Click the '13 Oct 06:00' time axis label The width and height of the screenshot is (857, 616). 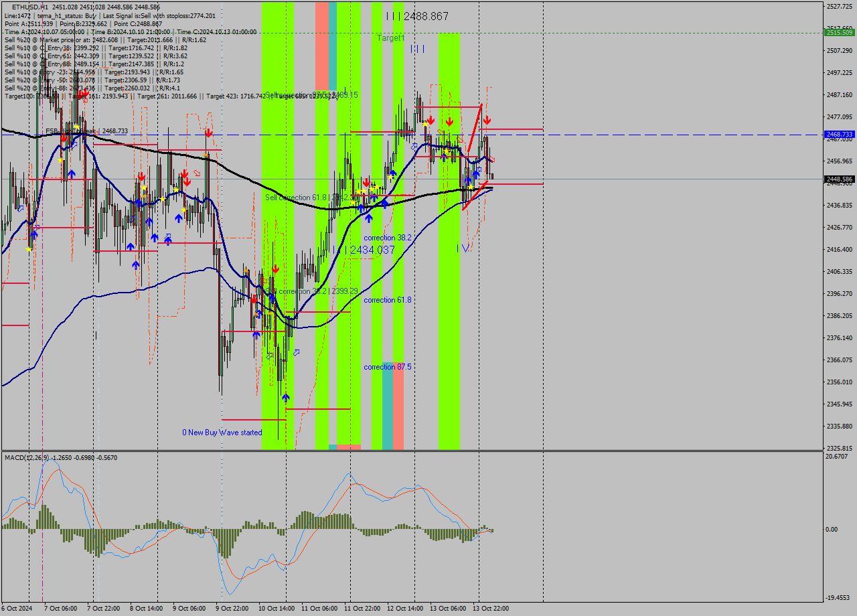(x=448, y=609)
